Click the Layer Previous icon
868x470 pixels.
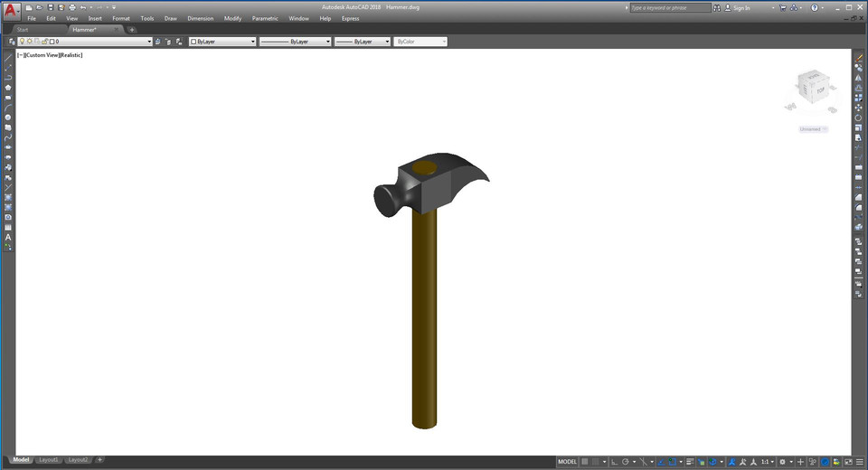[x=168, y=42]
